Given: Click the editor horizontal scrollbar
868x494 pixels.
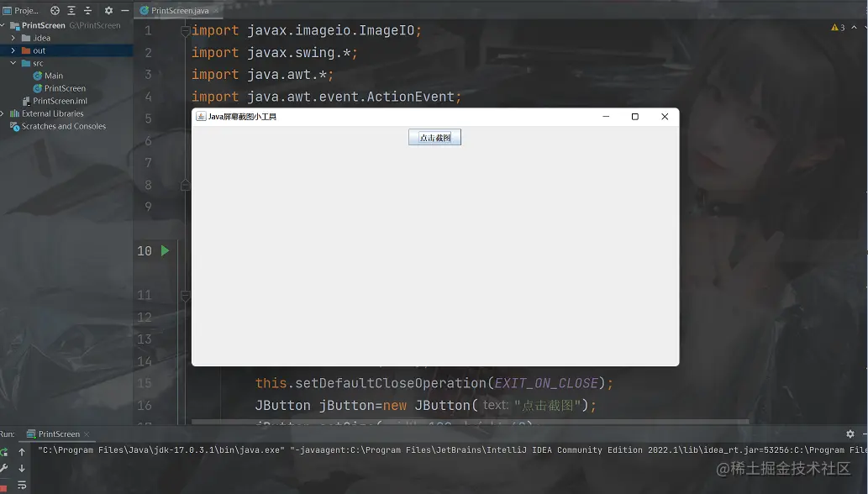Looking at the screenshot, I should click(470, 422).
